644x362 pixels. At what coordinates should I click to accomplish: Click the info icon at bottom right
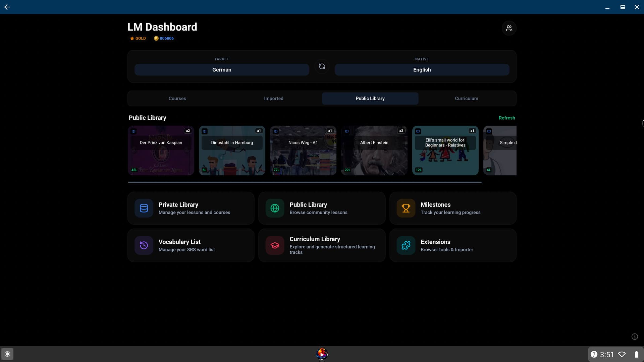(635, 337)
